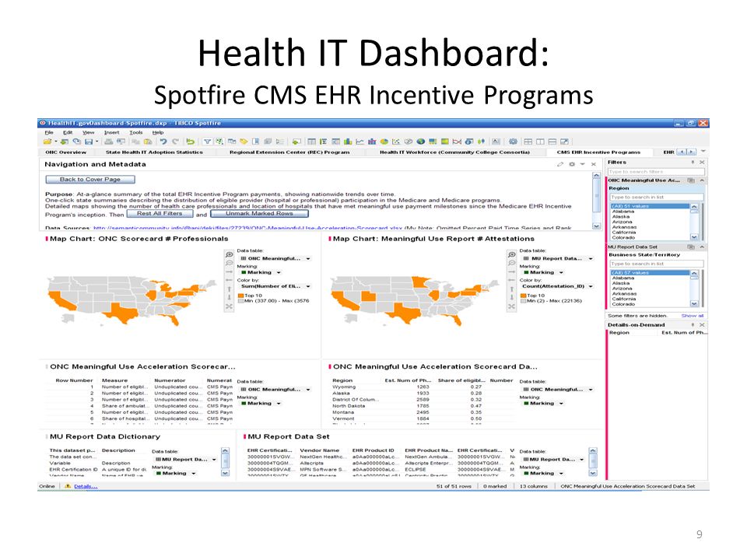Add a Line Chart from the toolbar
The height and width of the screenshot is (560, 747).
click(359, 142)
